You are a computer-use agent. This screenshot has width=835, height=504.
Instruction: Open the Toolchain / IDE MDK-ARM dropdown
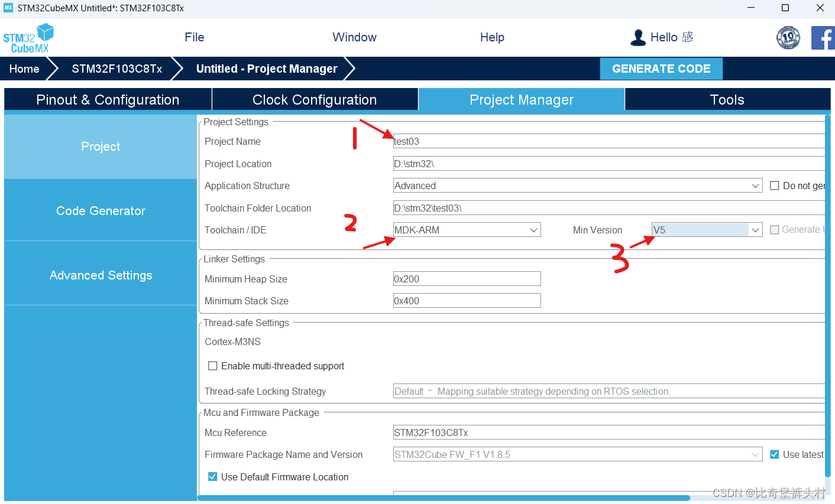tap(467, 230)
